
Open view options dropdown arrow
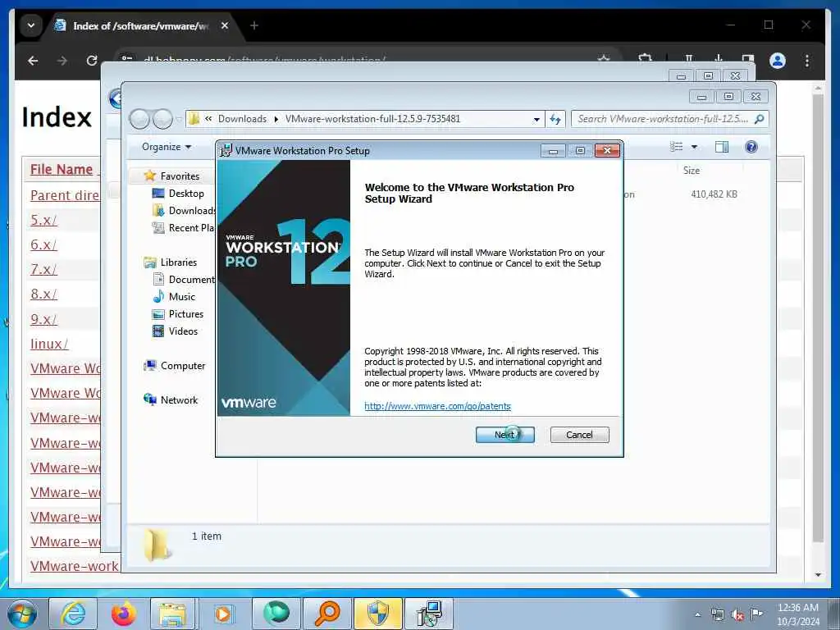point(694,147)
